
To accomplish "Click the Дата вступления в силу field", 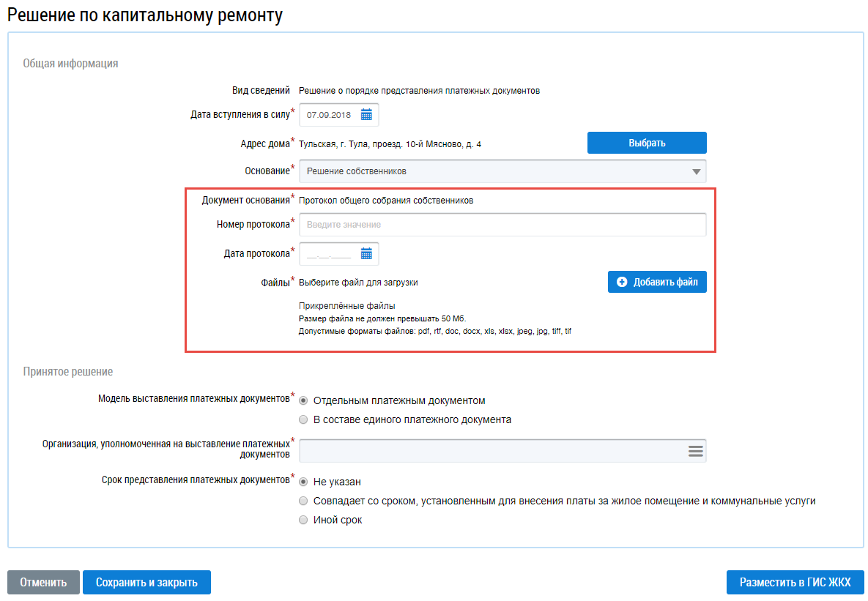I will [x=330, y=115].
